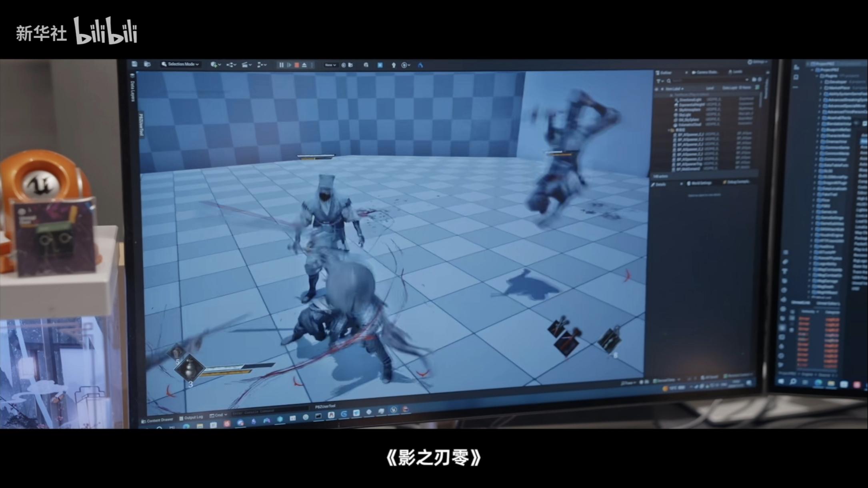Open the platforms dropdown icon in toolbar
The height and width of the screenshot is (488, 868).
[x=406, y=65]
